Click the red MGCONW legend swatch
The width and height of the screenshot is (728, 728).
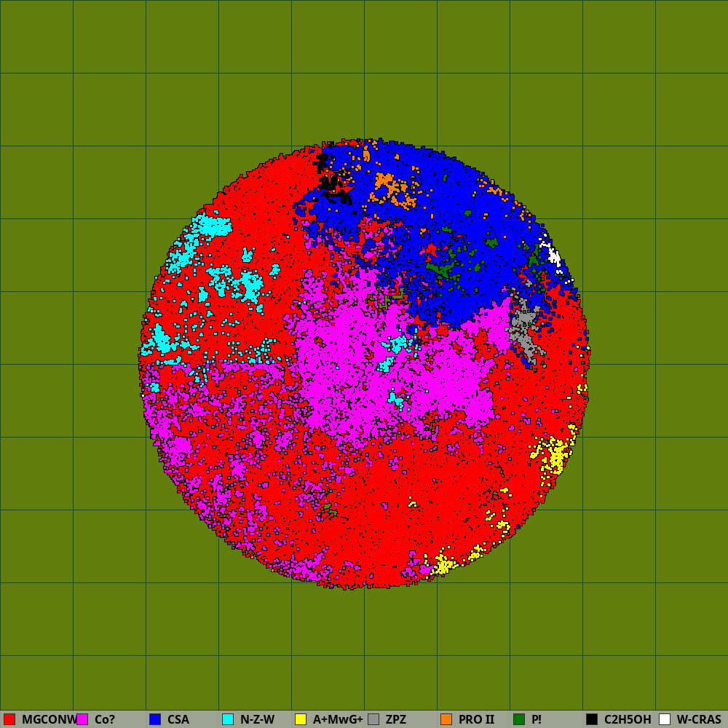point(9,719)
